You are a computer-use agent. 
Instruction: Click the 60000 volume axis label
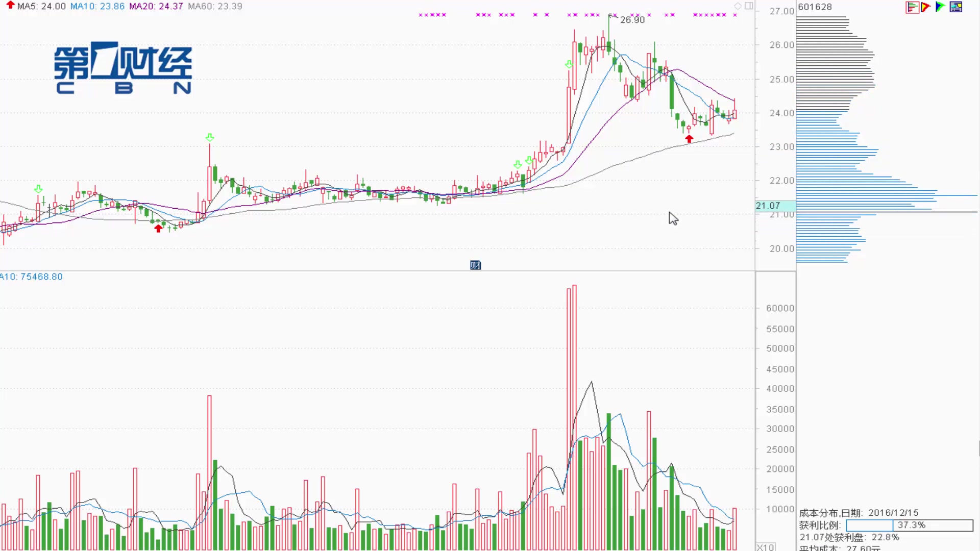click(780, 308)
